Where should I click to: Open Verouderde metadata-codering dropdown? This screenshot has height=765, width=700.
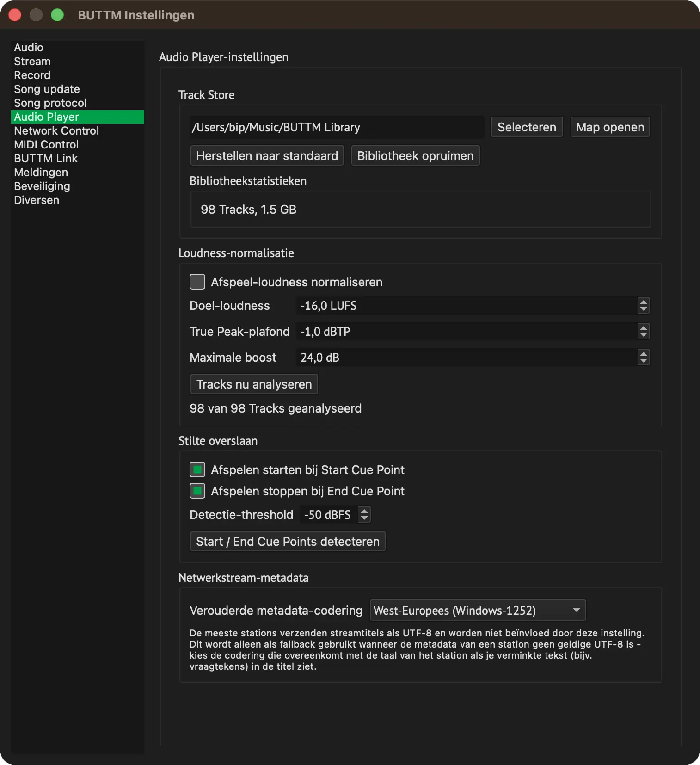478,611
